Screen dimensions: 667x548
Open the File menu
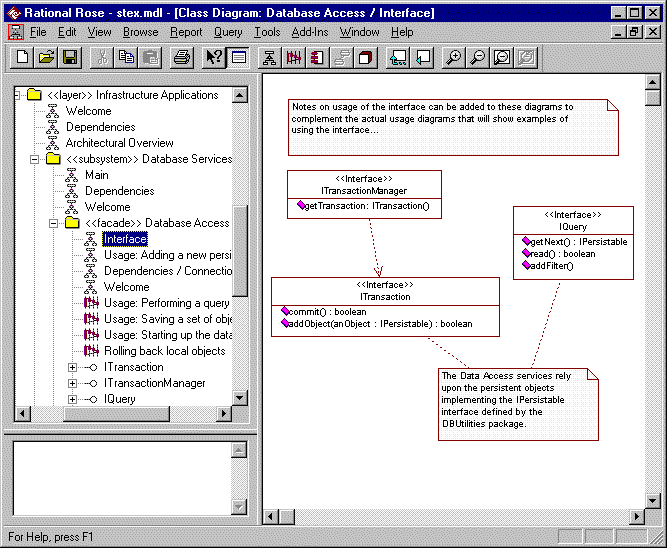point(38,32)
